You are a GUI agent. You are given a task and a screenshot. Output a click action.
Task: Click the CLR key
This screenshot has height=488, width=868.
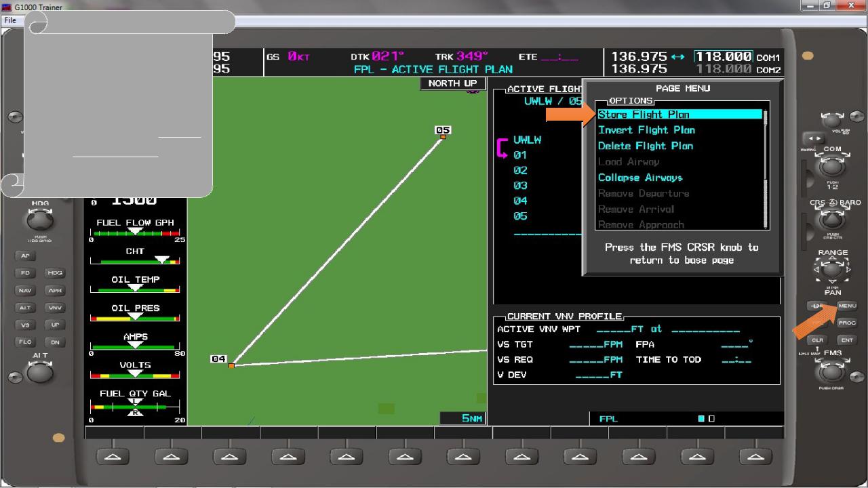tap(818, 340)
